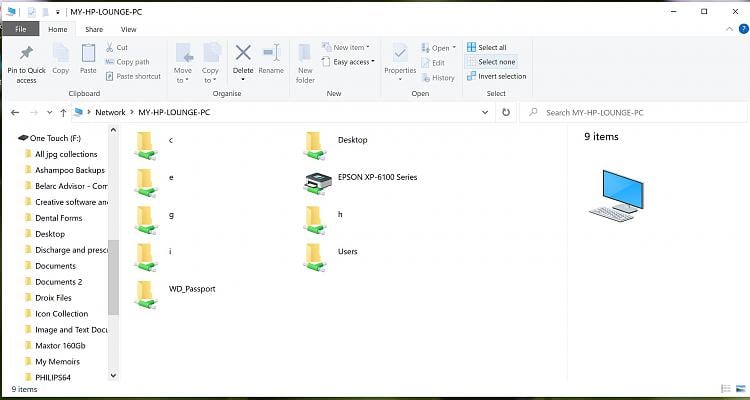
Task: Switch to the View ribbon tab
Action: click(x=128, y=29)
